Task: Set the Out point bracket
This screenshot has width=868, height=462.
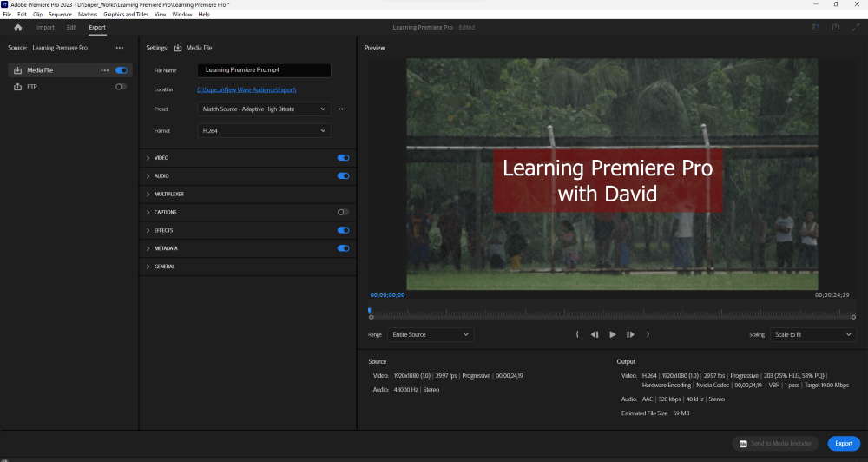Action: [x=648, y=334]
